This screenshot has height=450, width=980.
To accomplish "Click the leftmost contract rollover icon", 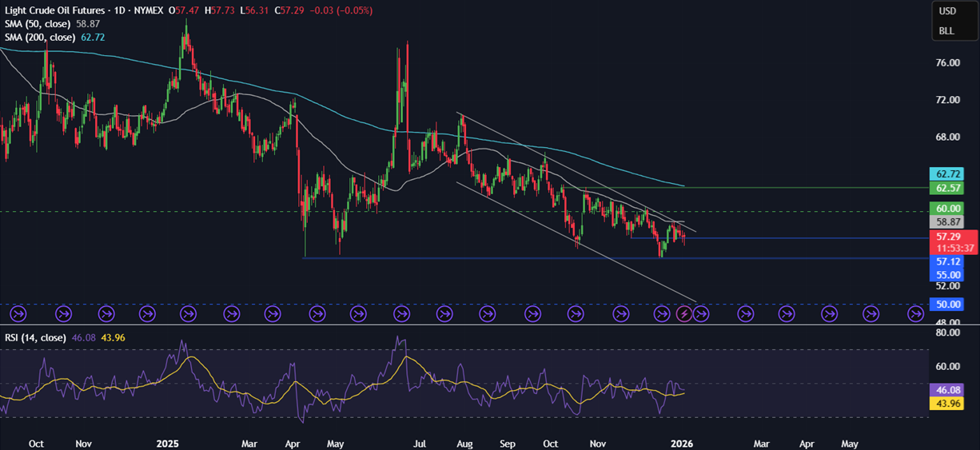I will click(19, 314).
